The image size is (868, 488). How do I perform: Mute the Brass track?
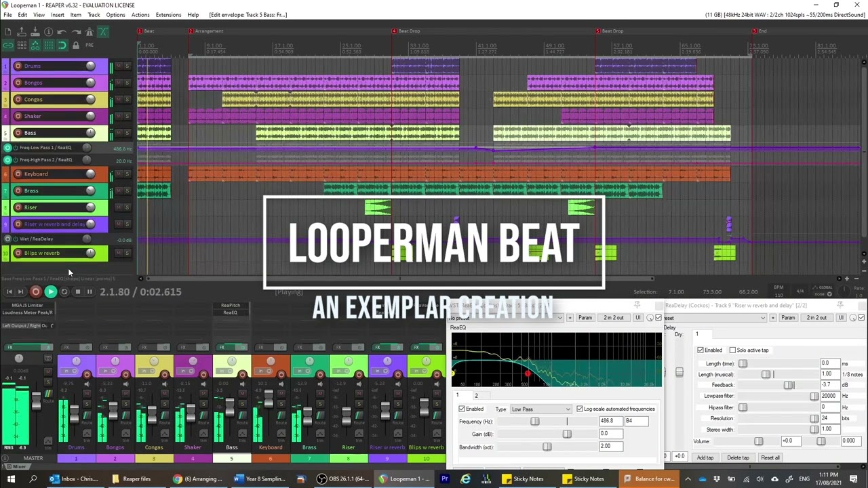(x=119, y=190)
